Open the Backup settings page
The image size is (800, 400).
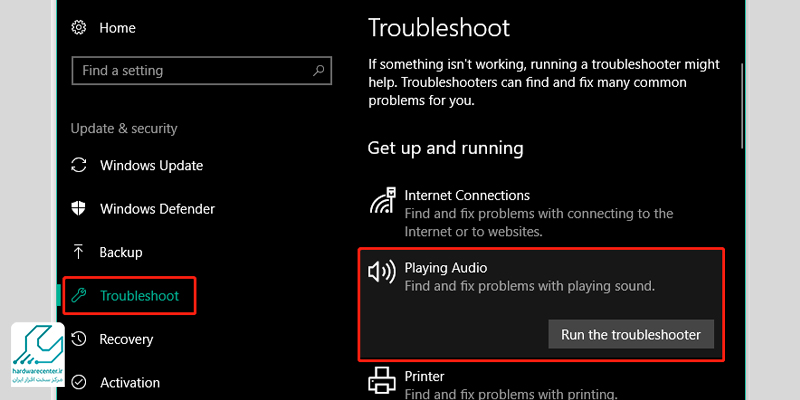click(121, 252)
